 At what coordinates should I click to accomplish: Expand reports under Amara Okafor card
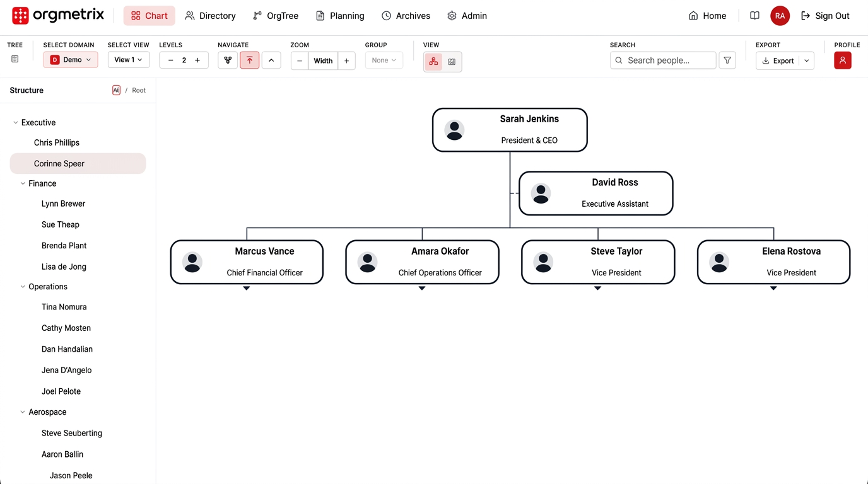(422, 288)
